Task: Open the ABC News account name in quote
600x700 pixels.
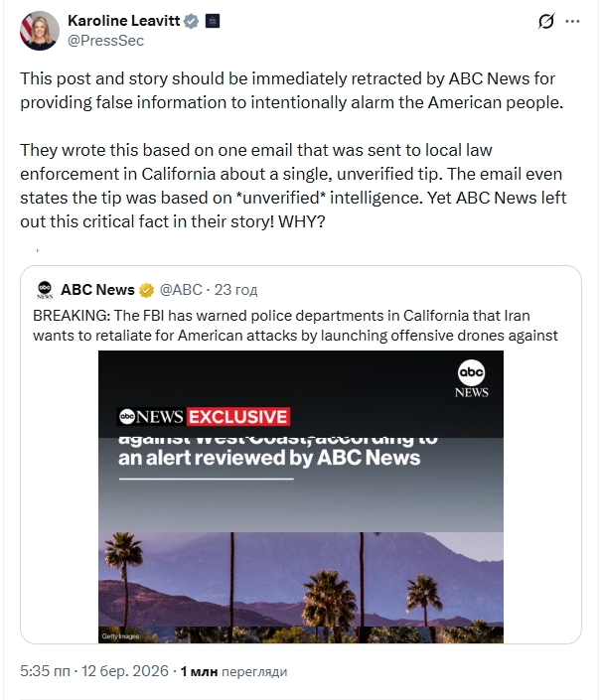Action: 97,290
